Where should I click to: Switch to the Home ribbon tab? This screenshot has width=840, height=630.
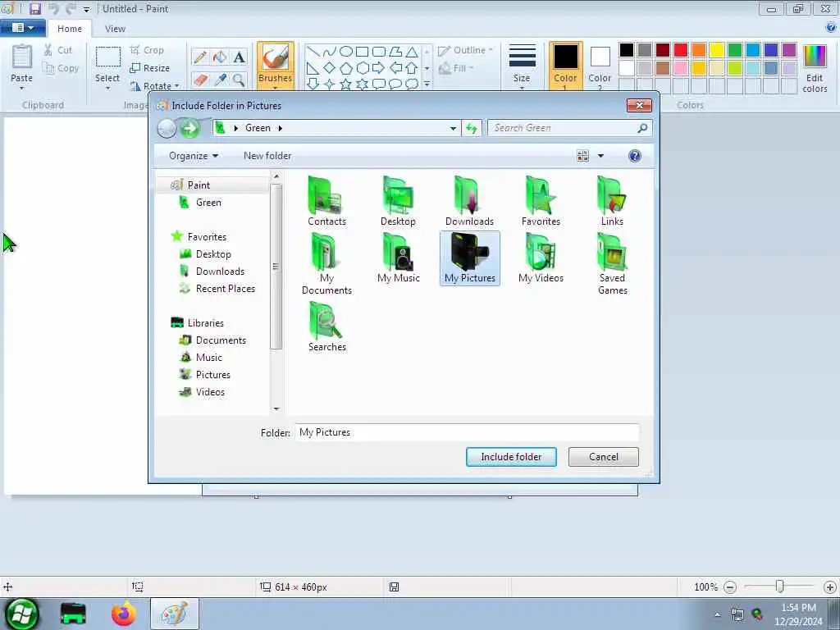click(x=70, y=29)
